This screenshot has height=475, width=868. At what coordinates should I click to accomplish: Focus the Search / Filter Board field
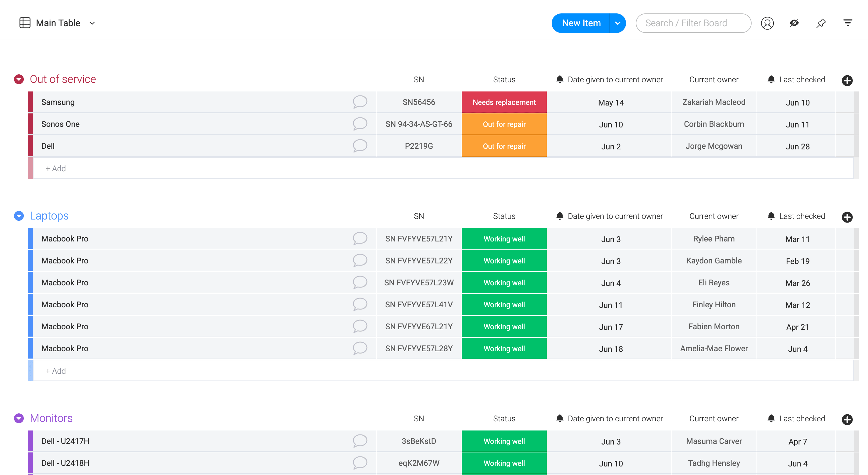point(693,23)
